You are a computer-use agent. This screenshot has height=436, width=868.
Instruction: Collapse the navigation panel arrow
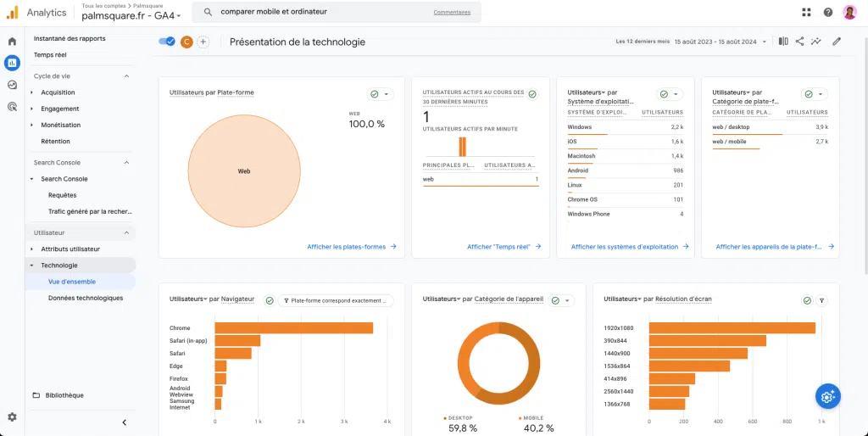tap(124, 422)
